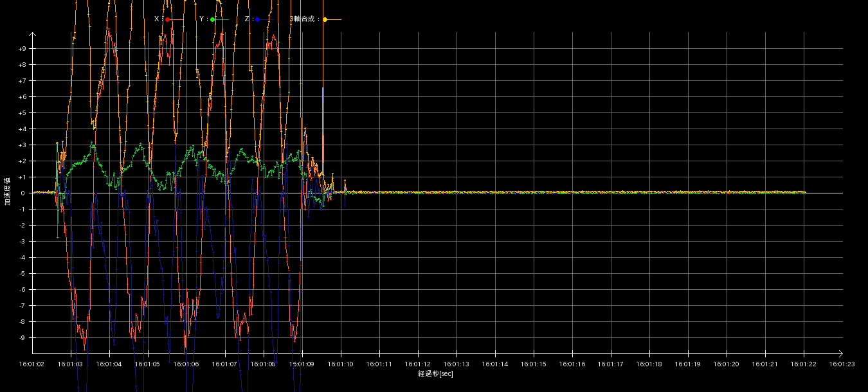Click the arrowhead at the top of the vertical axis

pos(32,35)
